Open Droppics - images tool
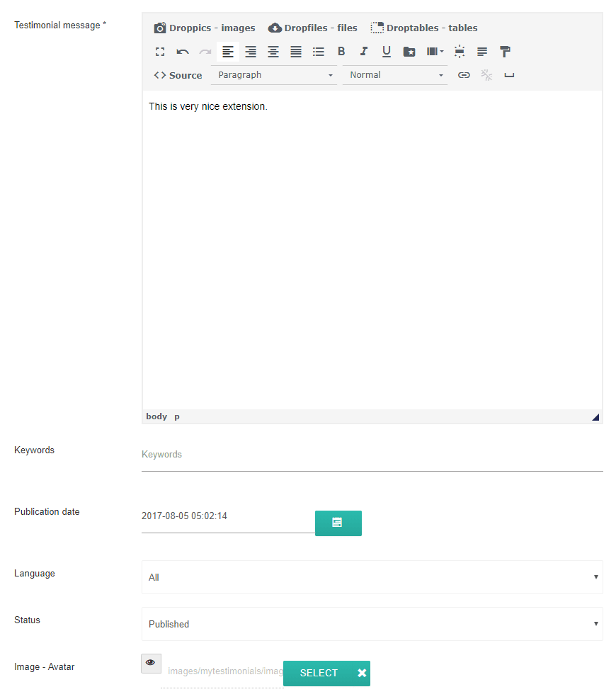Screen dimensions: 616x699 coord(205,28)
